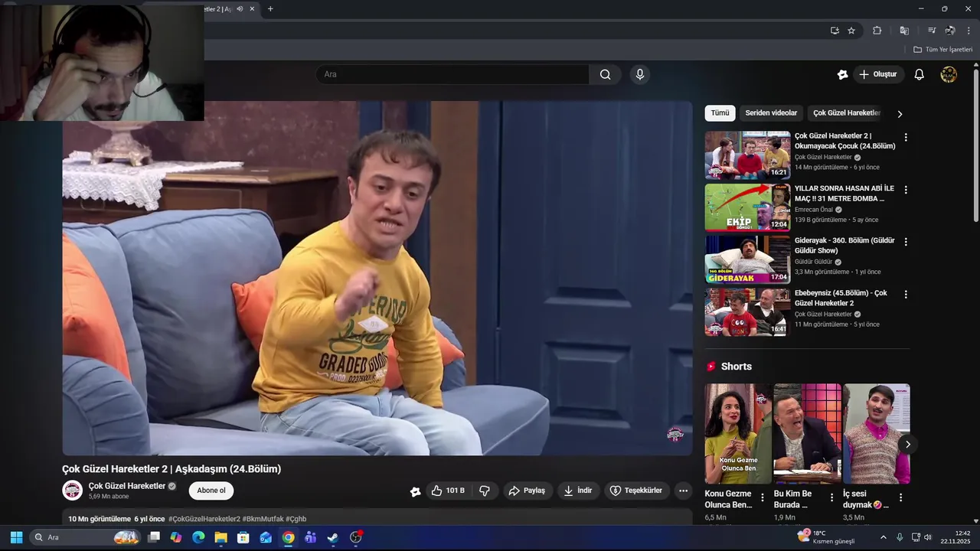Bookmark this page with star icon

(851, 31)
